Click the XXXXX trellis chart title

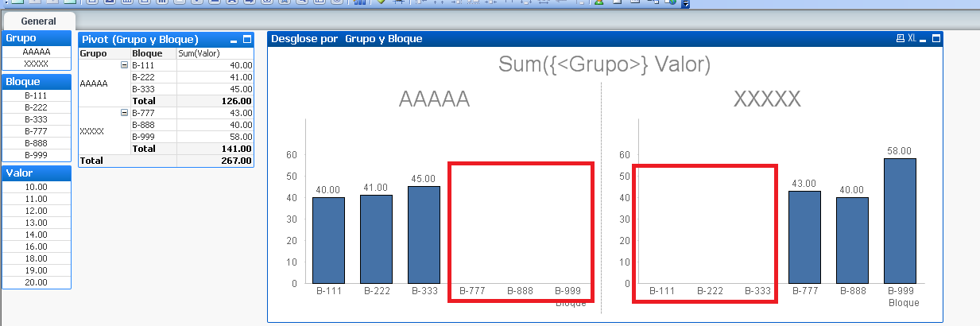coord(767,99)
